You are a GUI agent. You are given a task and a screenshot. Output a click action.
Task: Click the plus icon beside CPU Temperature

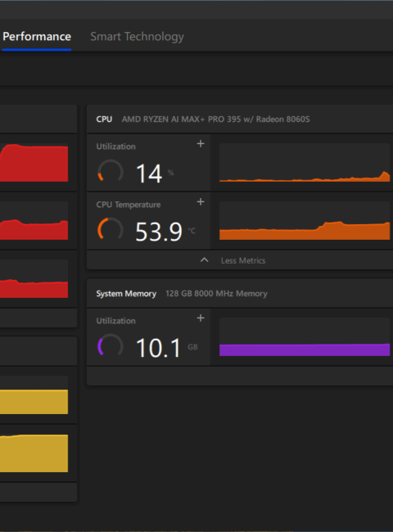pyautogui.click(x=201, y=202)
